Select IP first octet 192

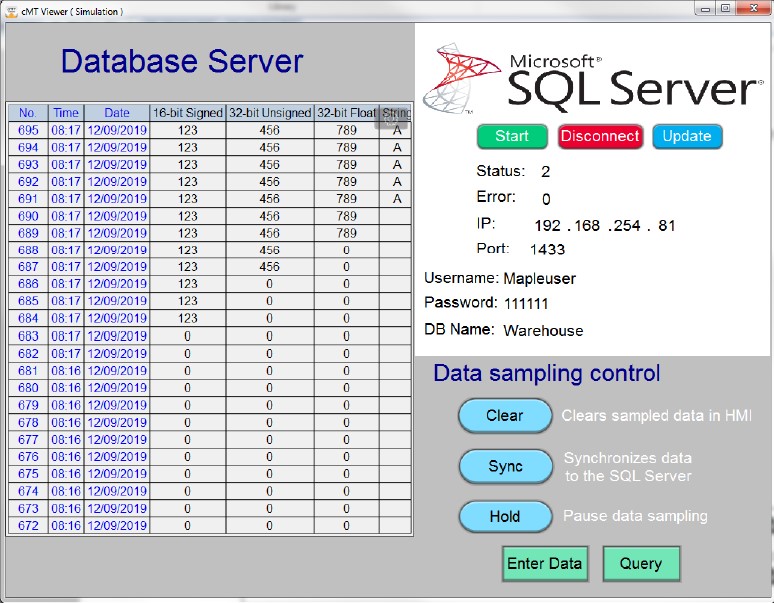(x=547, y=226)
